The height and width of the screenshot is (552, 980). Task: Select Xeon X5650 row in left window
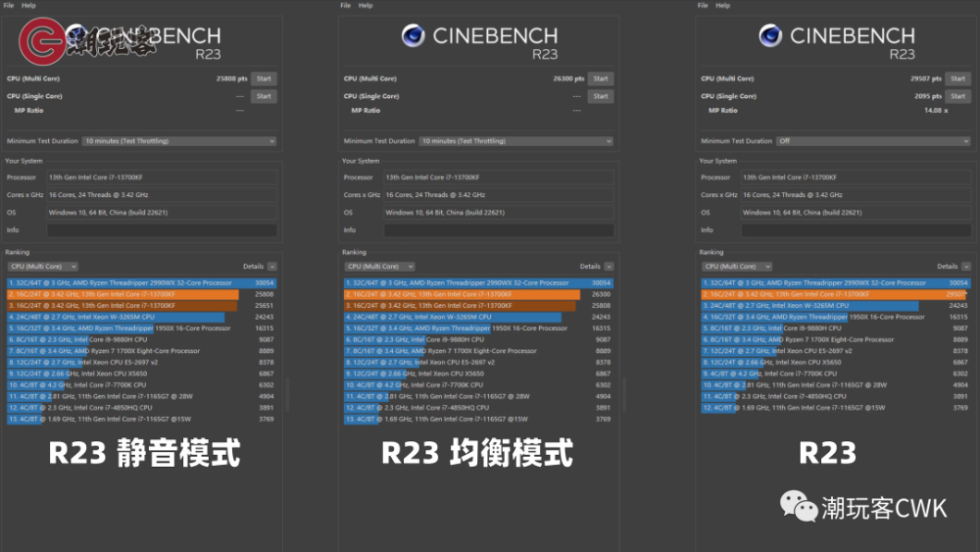(142, 374)
